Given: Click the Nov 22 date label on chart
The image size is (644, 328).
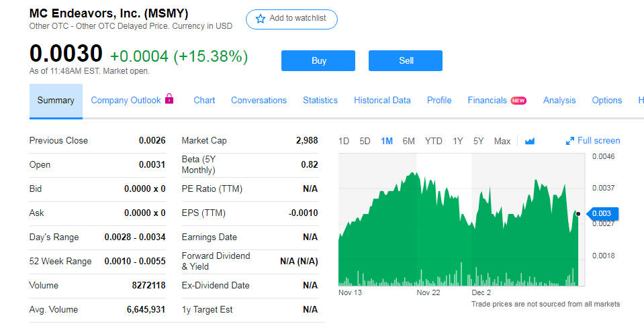Looking at the screenshot, I should tap(428, 292).
